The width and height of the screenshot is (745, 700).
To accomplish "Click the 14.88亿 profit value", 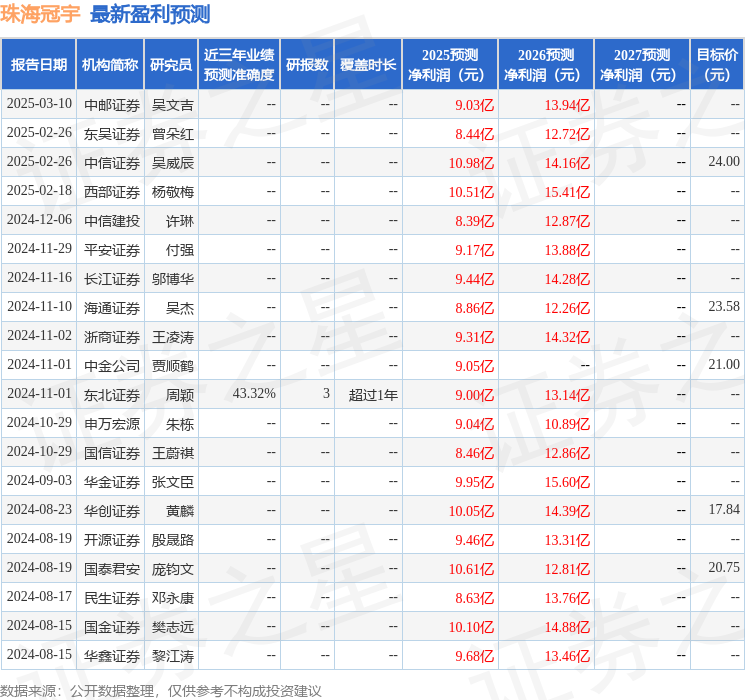I will point(567,627).
